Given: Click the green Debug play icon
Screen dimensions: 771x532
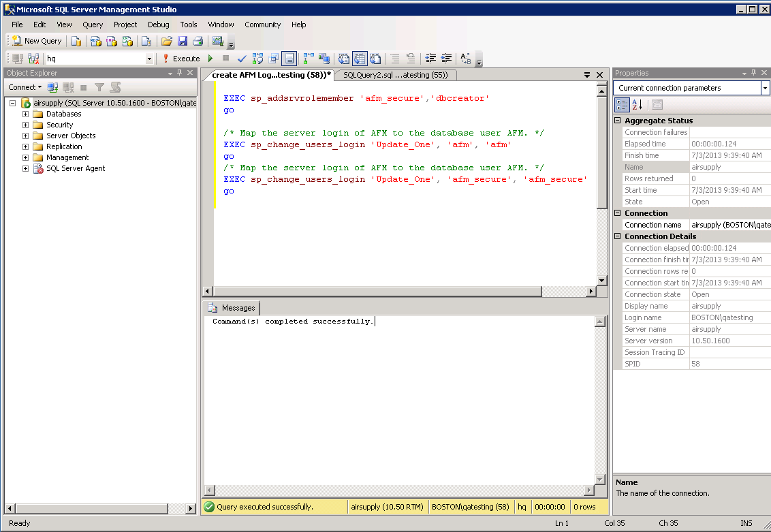Looking at the screenshot, I should coord(210,59).
